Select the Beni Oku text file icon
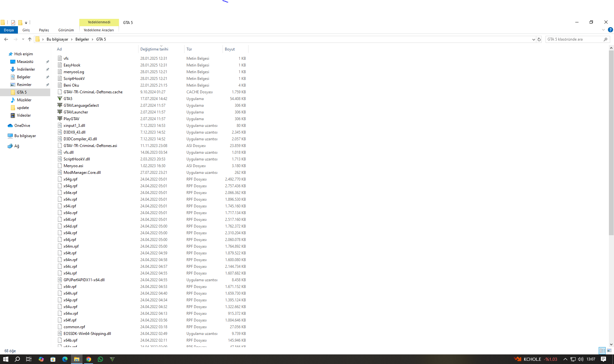614x364 pixels. click(60, 85)
